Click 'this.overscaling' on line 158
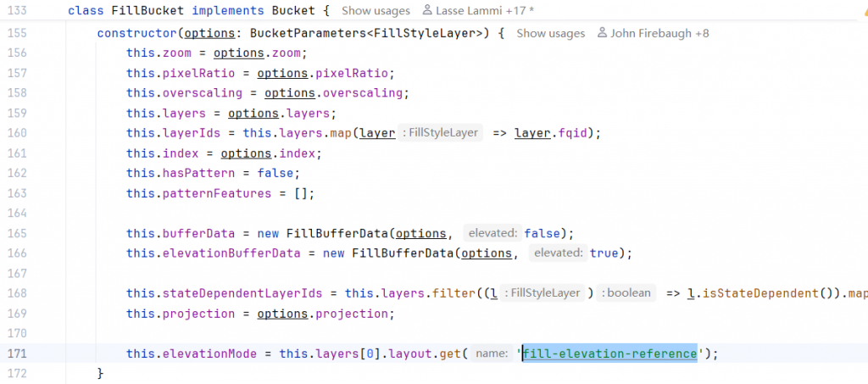The height and width of the screenshot is (384, 868). (184, 93)
